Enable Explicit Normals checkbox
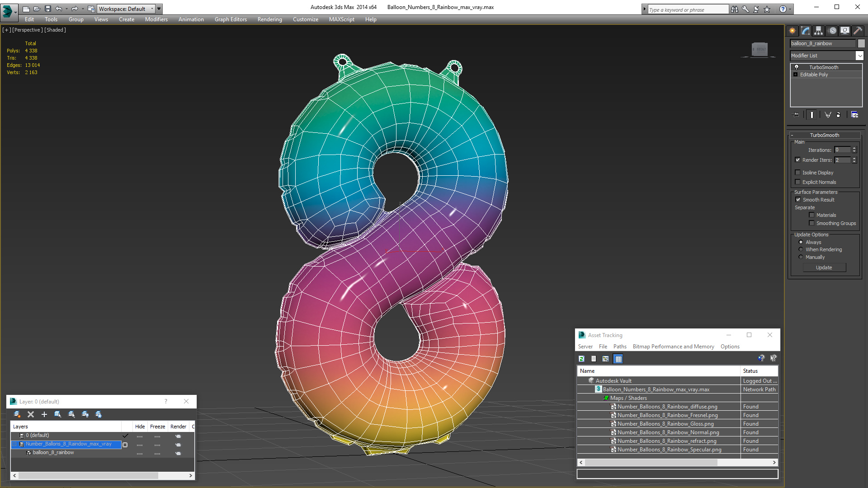Image resolution: width=868 pixels, height=488 pixels. [798, 182]
